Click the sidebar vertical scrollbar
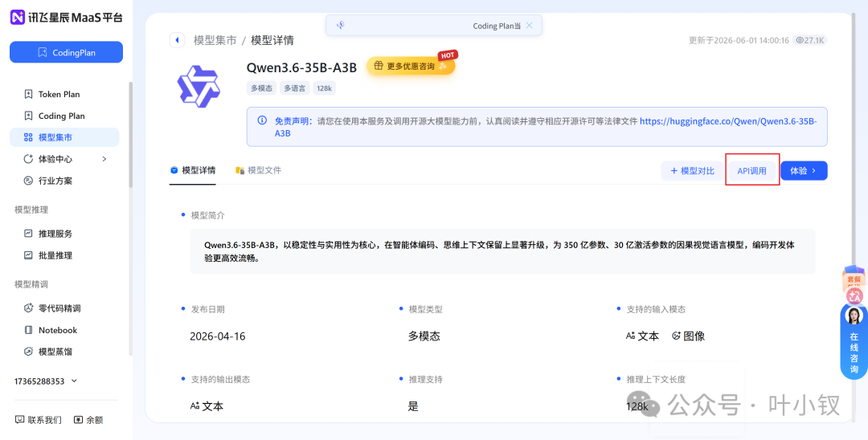Screen dimensions: 868x440 pyautogui.click(x=131, y=134)
